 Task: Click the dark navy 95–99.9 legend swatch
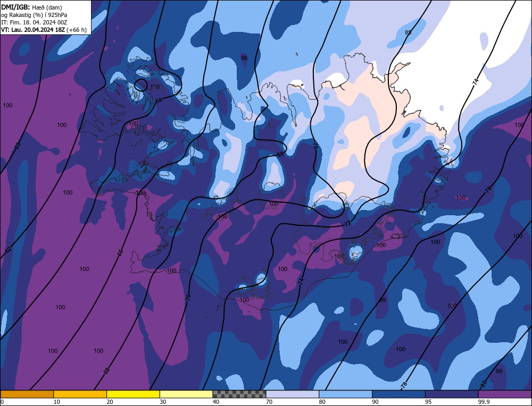452,394
